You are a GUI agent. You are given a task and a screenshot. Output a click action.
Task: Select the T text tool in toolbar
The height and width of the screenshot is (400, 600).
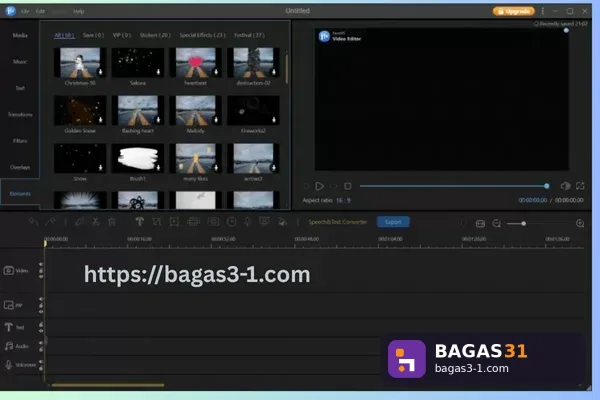(x=140, y=222)
